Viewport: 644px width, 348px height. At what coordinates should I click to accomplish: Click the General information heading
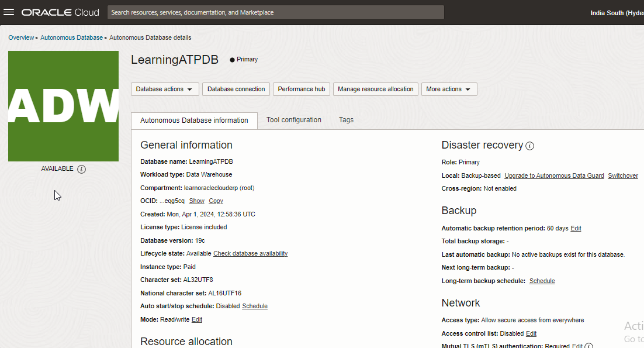tap(186, 145)
